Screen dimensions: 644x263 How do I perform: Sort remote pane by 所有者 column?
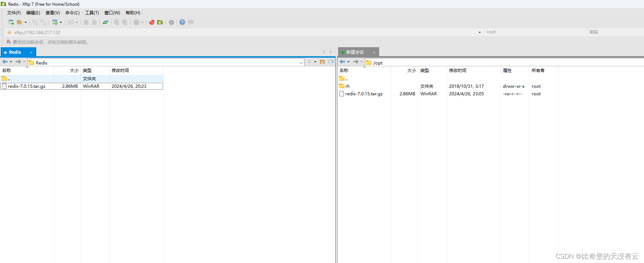543,71
